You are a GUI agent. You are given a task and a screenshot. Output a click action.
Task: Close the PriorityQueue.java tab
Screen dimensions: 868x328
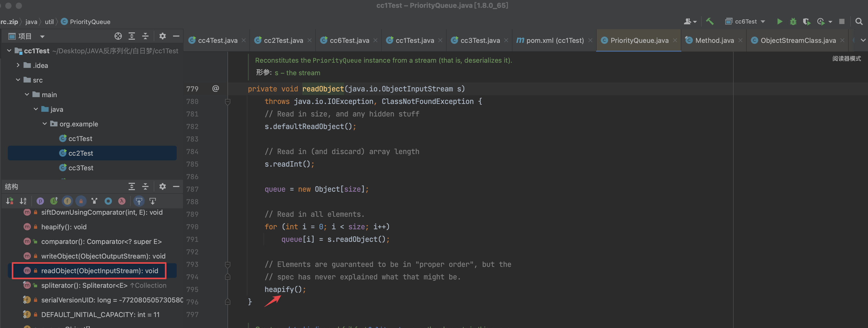[675, 40]
